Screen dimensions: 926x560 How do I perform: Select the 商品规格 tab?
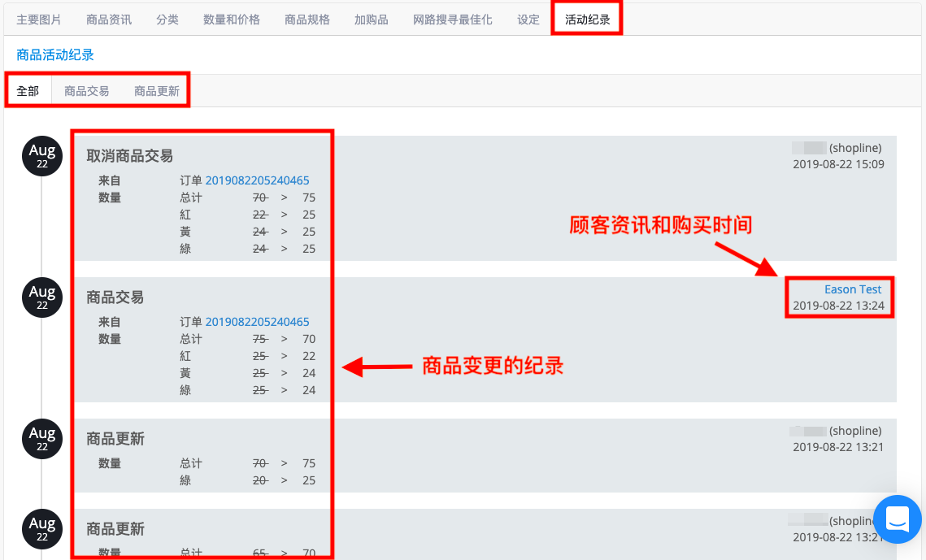(x=307, y=20)
